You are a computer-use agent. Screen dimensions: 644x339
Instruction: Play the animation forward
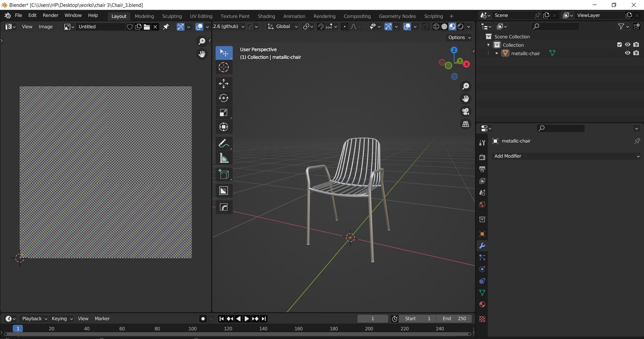coord(247,319)
